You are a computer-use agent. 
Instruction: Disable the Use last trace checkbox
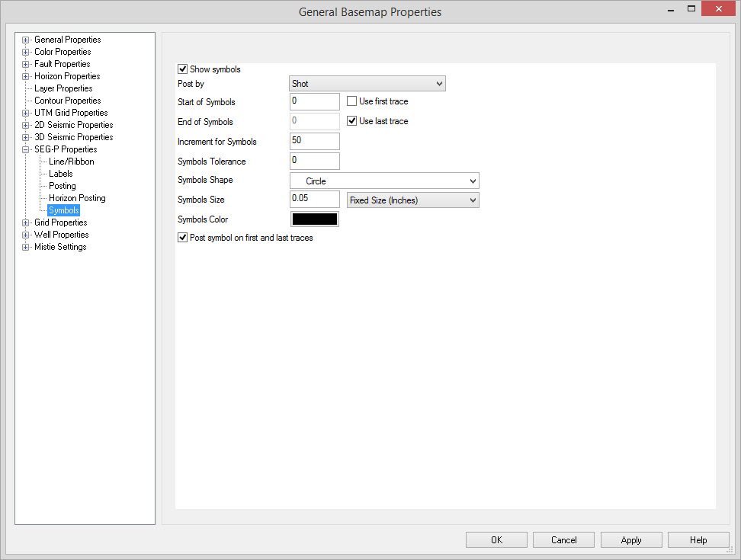pyautogui.click(x=352, y=121)
